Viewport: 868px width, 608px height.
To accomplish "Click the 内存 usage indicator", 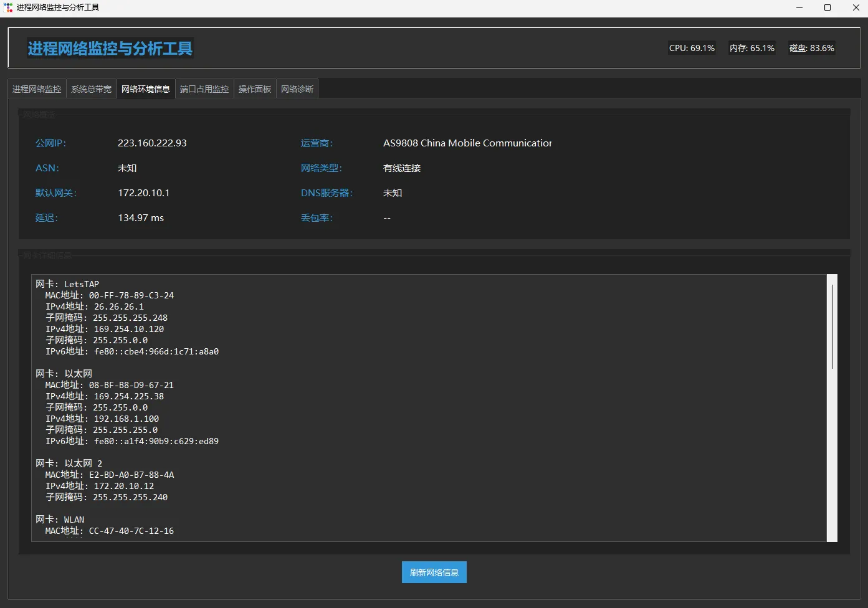I will tap(752, 48).
